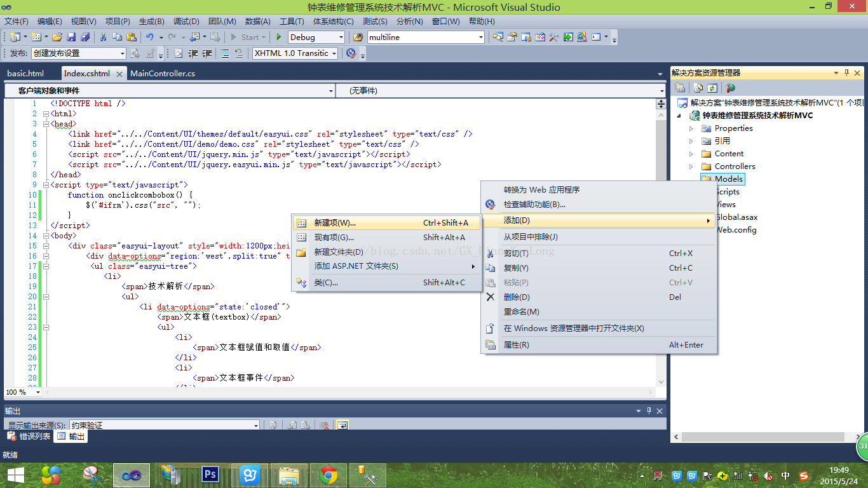This screenshot has height=488, width=868.
Task: Click the Cut scissors icon in the toolbar
Action: pyautogui.click(x=103, y=37)
